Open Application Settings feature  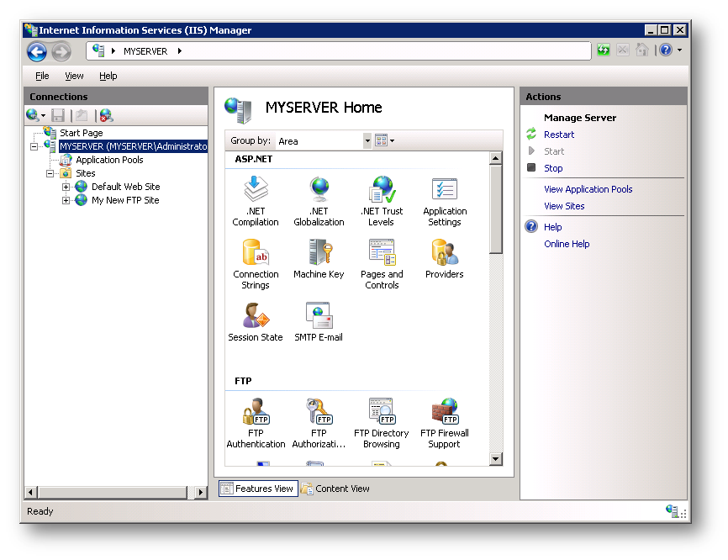pos(445,201)
